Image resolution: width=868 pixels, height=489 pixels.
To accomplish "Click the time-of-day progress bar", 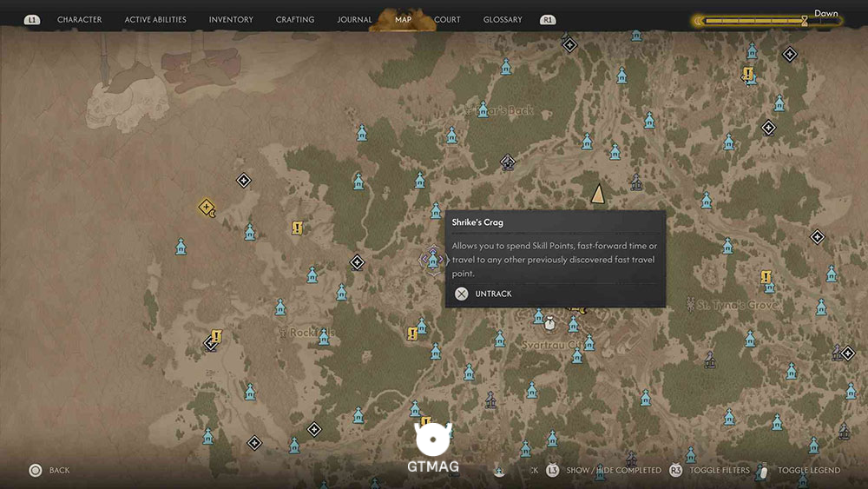I will click(x=767, y=21).
